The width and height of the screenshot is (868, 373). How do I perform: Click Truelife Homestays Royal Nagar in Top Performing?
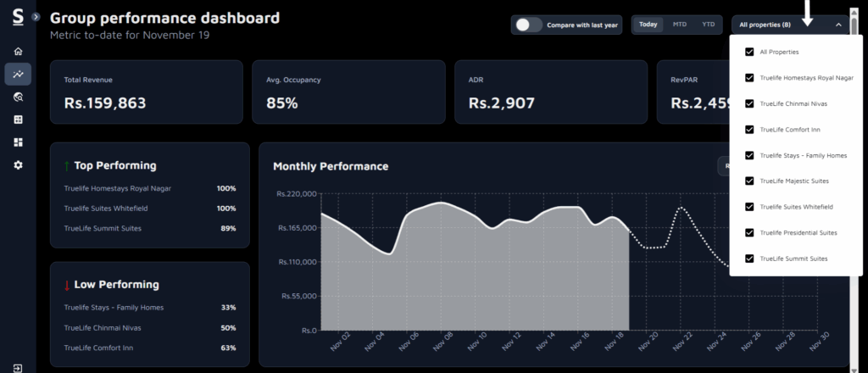(117, 188)
